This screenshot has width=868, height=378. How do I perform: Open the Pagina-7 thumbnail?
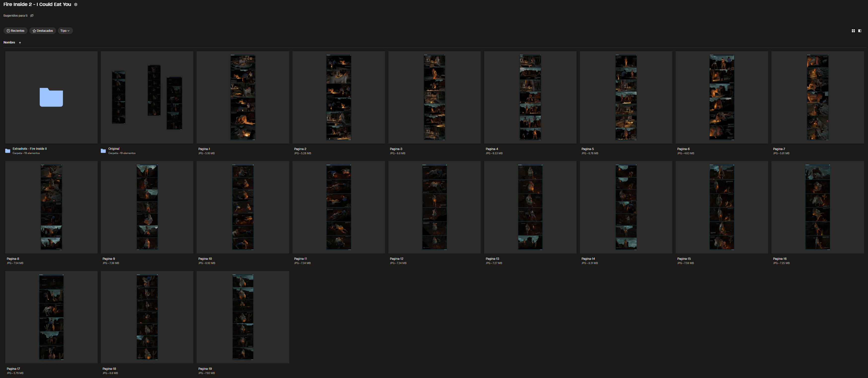818,97
